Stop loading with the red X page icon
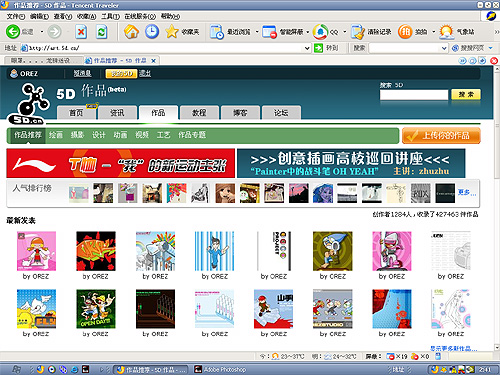The height and width of the screenshot is (375, 500). (81, 32)
